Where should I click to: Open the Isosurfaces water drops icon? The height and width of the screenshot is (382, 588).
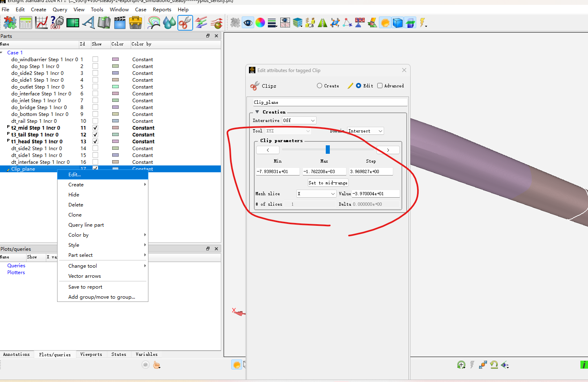click(x=169, y=23)
